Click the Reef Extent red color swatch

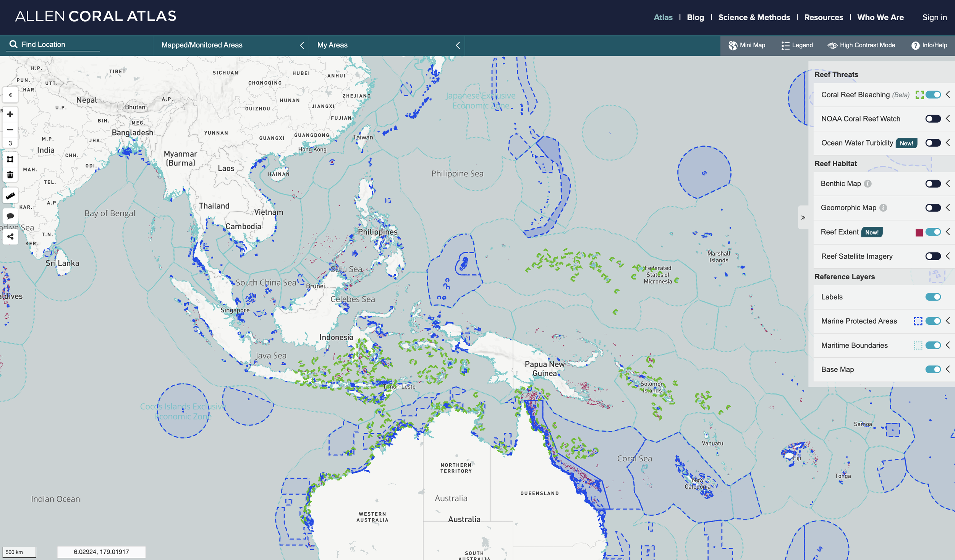pyautogui.click(x=919, y=232)
